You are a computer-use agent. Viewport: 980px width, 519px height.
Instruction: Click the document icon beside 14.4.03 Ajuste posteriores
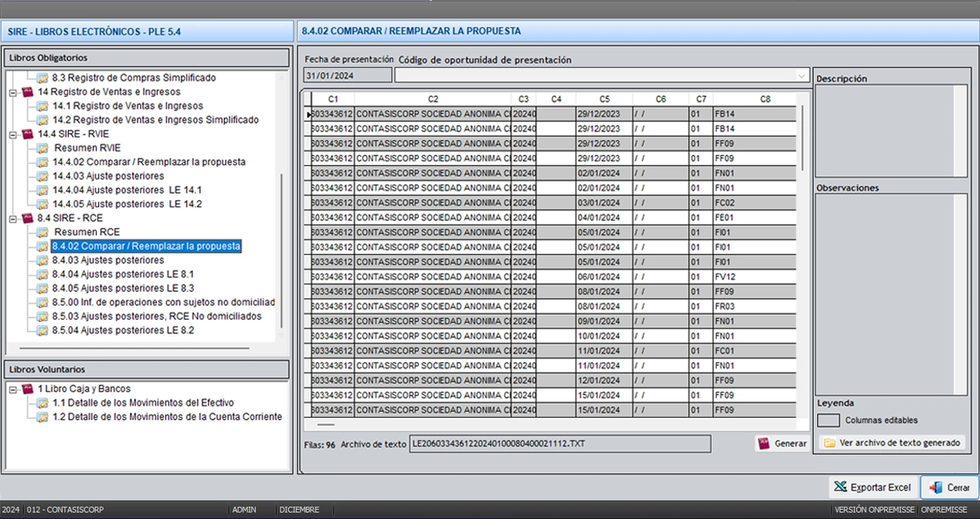[44, 175]
